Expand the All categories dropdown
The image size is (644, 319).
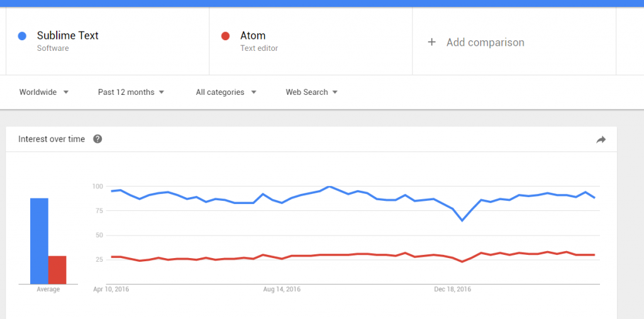pos(226,92)
